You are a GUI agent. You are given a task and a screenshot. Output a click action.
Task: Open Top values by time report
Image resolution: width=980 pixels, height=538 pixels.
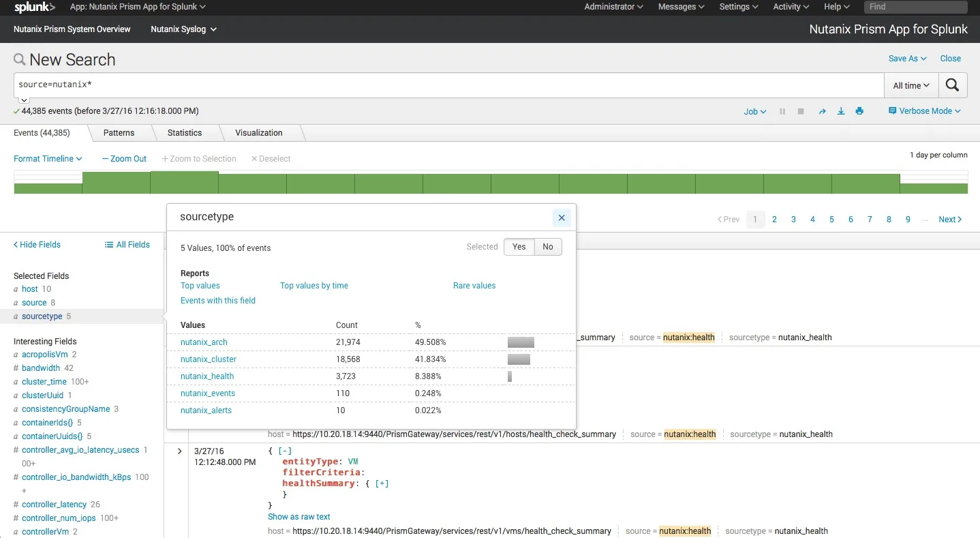pyautogui.click(x=314, y=286)
